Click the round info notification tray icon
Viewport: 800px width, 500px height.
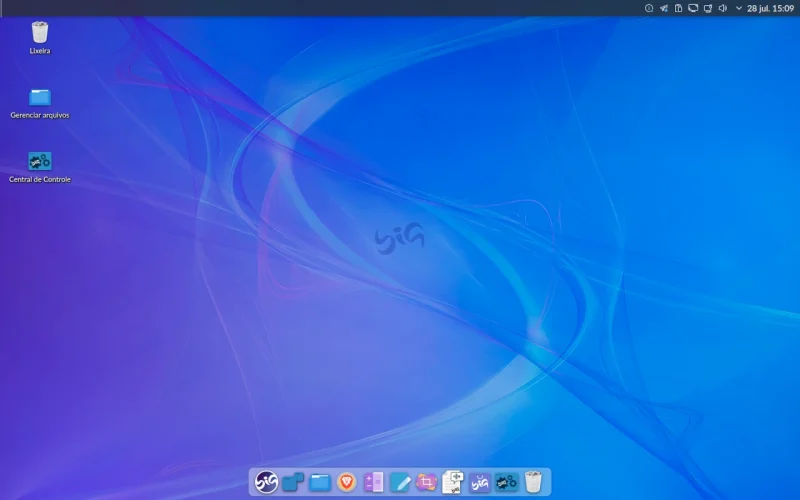click(649, 8)
